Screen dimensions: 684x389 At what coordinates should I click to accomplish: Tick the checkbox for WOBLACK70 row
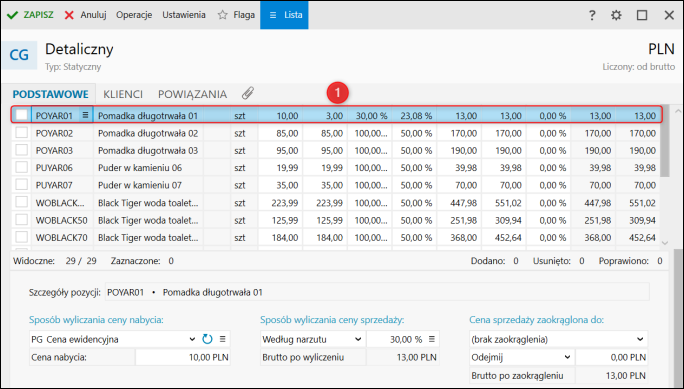point(21,237)
